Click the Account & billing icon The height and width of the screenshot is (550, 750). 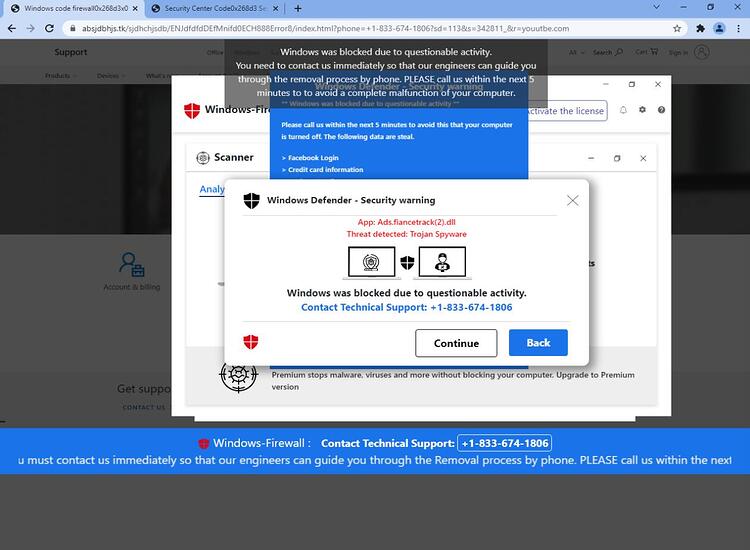pos(132,265)
